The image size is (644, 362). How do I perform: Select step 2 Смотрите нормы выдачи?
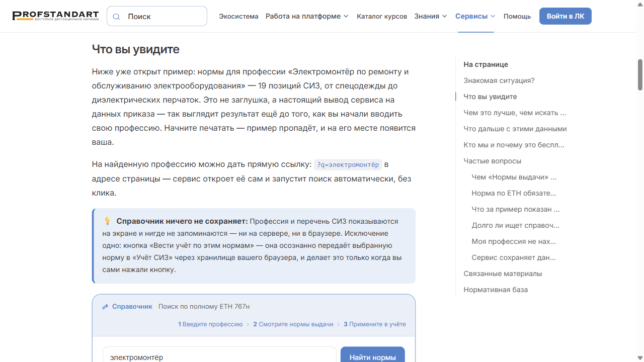[x=293, y=324]
